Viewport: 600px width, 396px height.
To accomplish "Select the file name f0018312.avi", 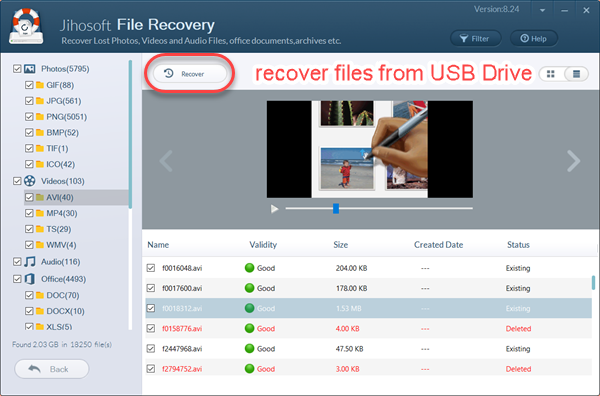I will 182,308.
